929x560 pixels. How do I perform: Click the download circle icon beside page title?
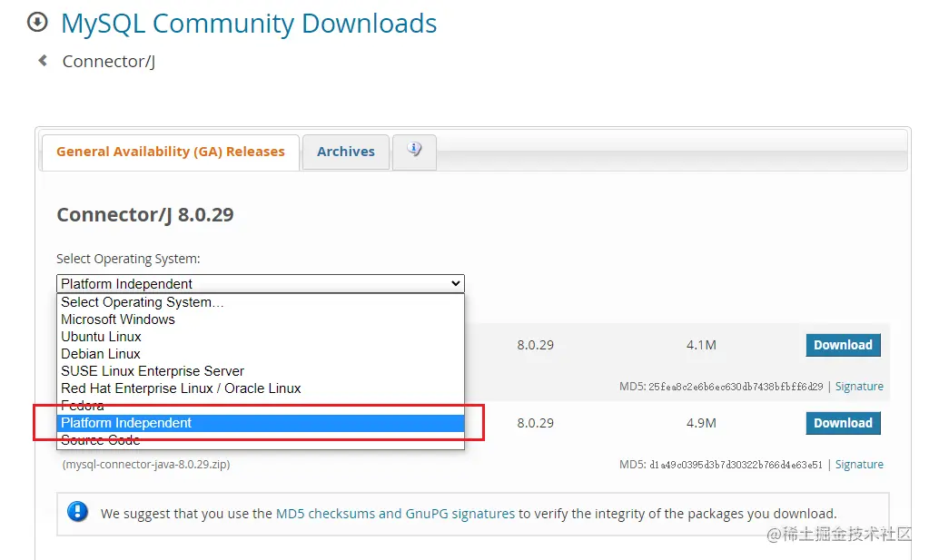pos(37,23)
